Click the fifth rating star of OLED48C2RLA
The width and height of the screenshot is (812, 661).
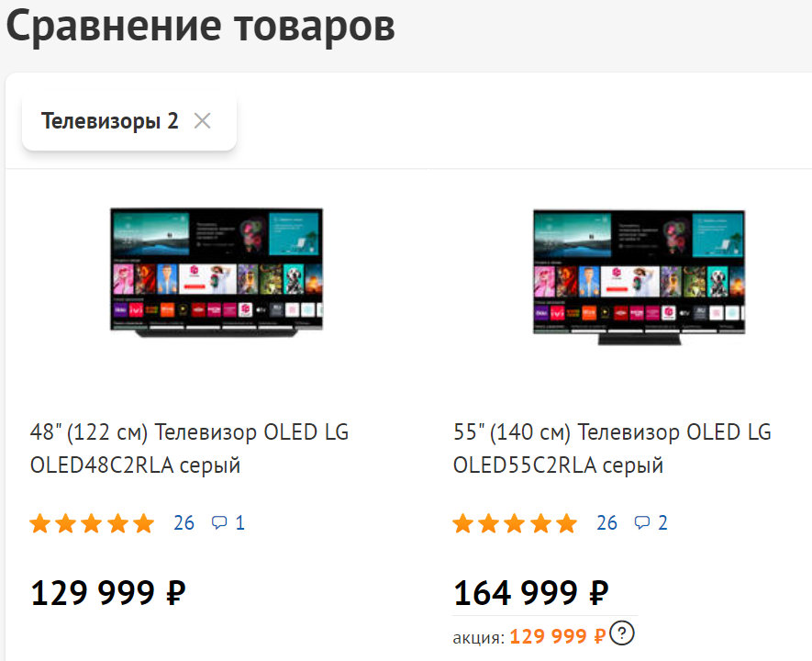tap(144, 523)
